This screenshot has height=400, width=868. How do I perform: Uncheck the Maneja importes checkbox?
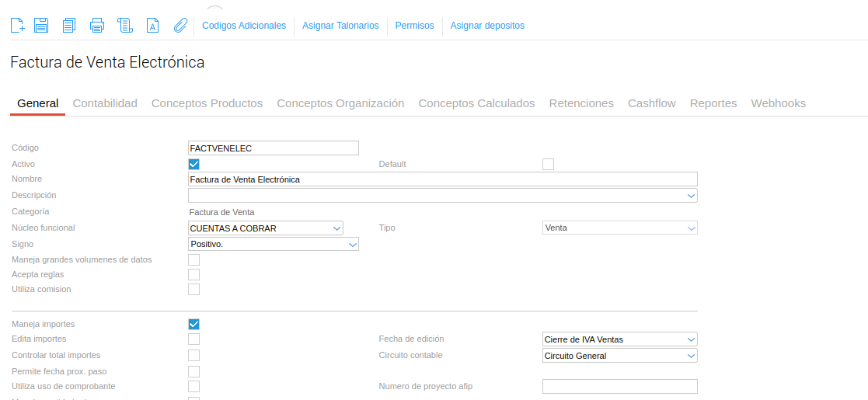(193, 324)
